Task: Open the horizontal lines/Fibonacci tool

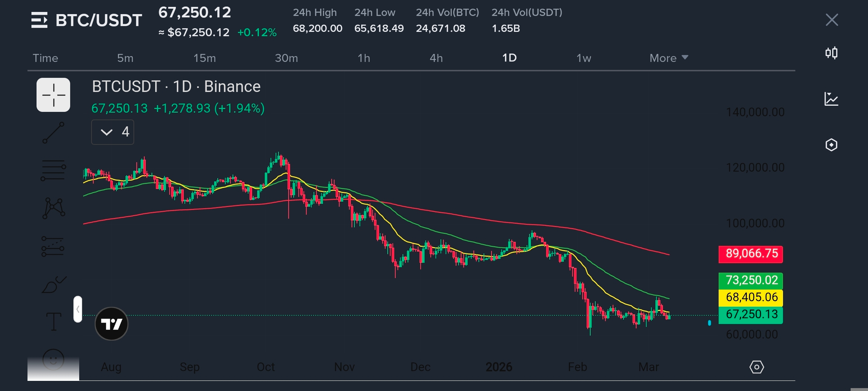Action: click(53, 170)
